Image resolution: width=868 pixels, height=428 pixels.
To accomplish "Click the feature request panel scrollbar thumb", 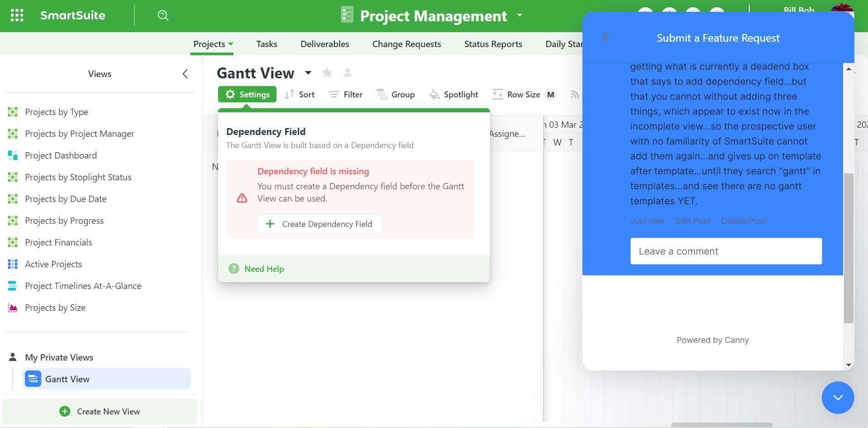I will pos(849,248).
